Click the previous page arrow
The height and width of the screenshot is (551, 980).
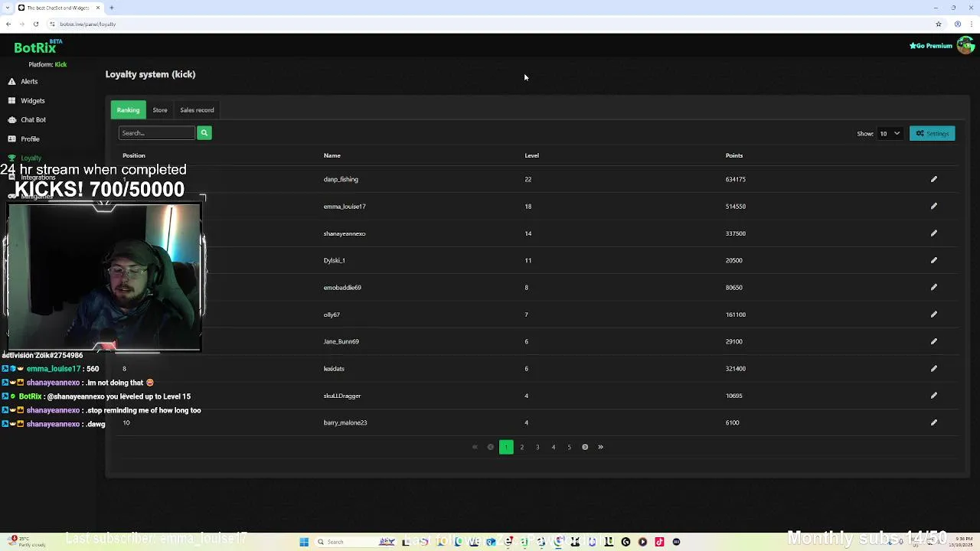(x=490, y=447)
